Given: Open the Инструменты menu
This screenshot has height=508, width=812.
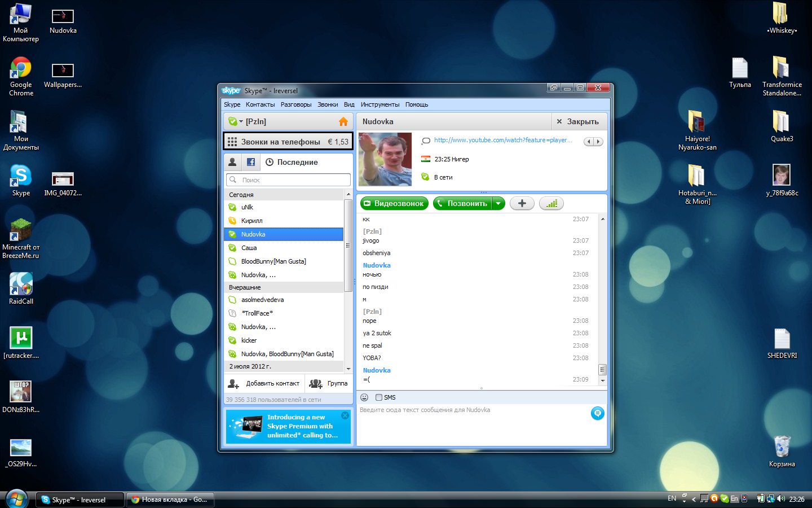Looking at the screenshot, I should [x=380, y=104].
